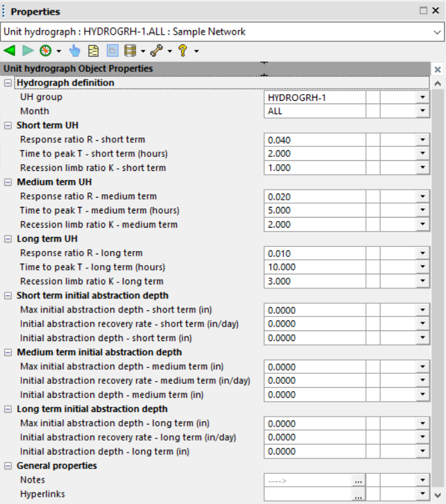
Task: Click the wrench tools icon
Action: pyautogui.click(x=157, y=51)
